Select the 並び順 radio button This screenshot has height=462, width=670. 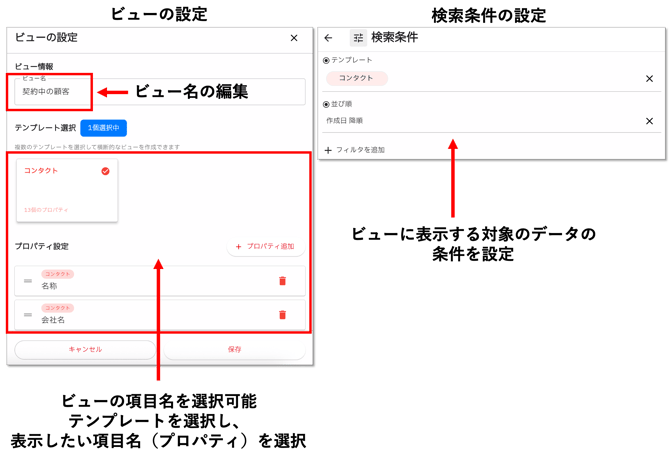click(326, 103)
